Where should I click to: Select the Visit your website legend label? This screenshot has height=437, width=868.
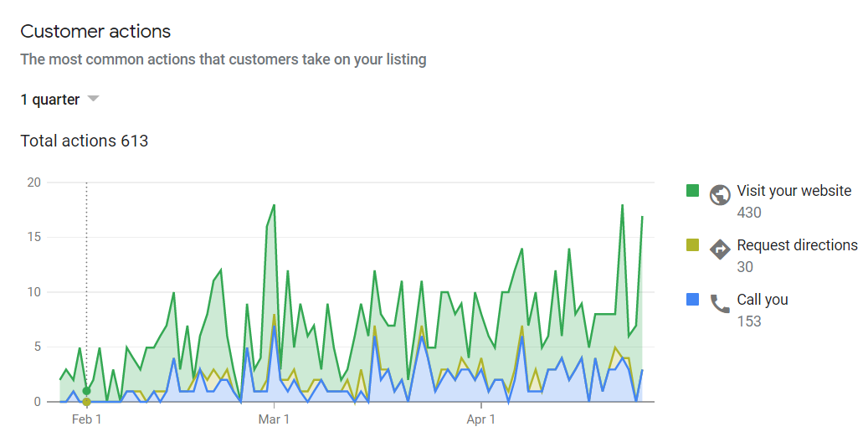point(794,191)
